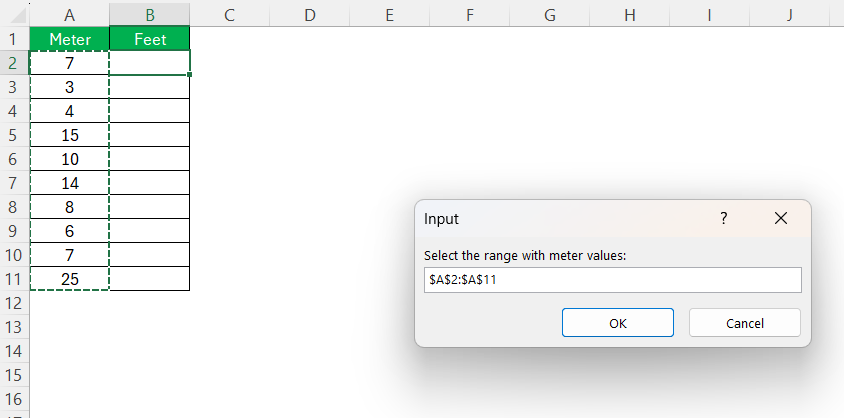Screen dimensions: 844x418
Task: Click the range input field showing $A$2:$A$11
Action: (x=613, y=280)
